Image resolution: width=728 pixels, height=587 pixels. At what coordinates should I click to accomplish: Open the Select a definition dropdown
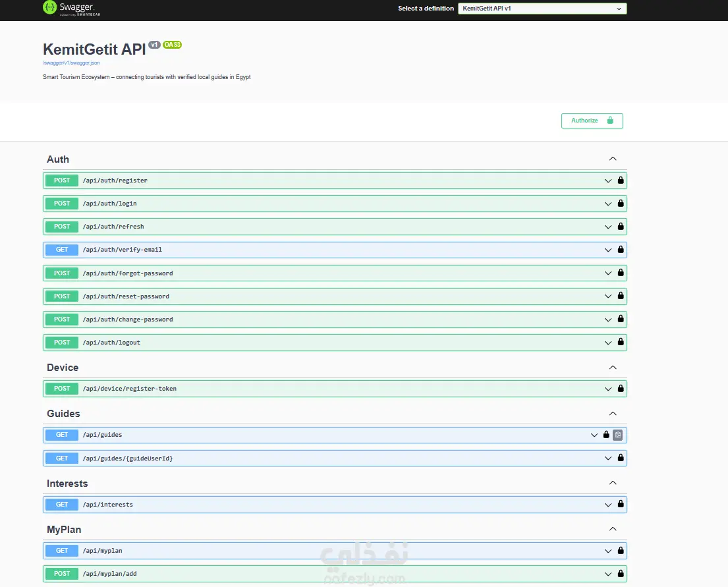tap(542, 9)
